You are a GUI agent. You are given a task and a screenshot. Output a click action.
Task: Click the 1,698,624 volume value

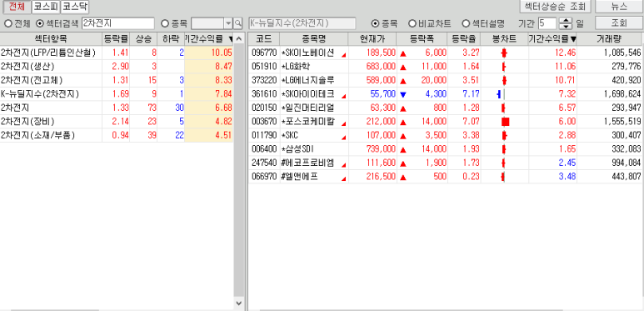click(x=622, y=94)
